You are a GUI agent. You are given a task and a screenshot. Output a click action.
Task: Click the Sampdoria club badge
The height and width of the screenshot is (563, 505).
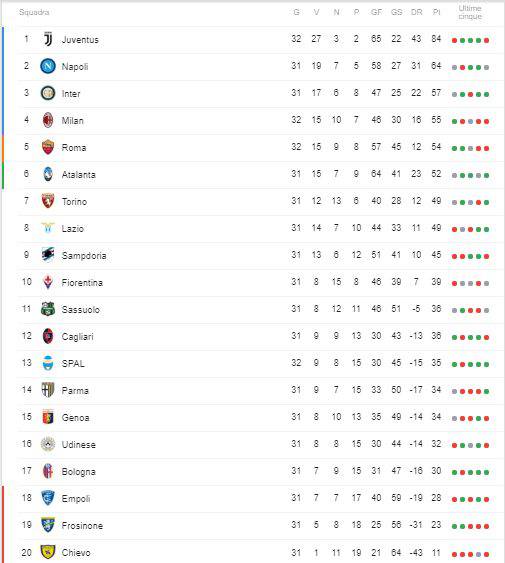pos(48,255)
